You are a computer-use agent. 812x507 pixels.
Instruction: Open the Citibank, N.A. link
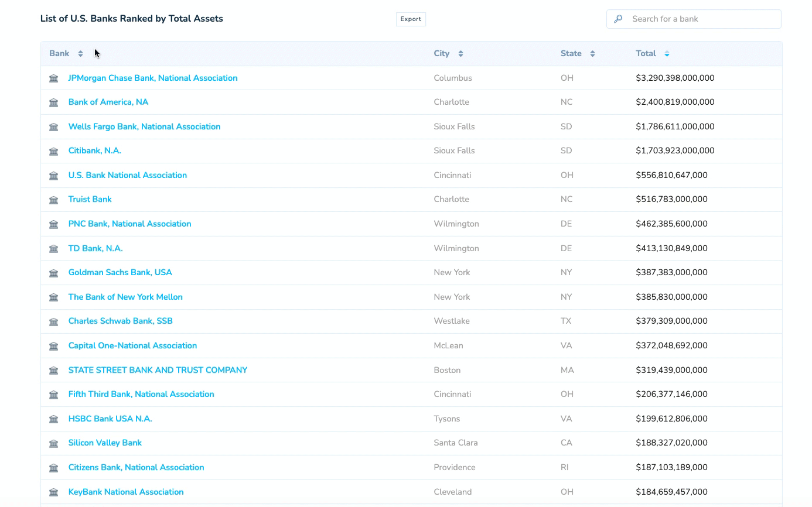pyautogui.click(x=95, y=150)
